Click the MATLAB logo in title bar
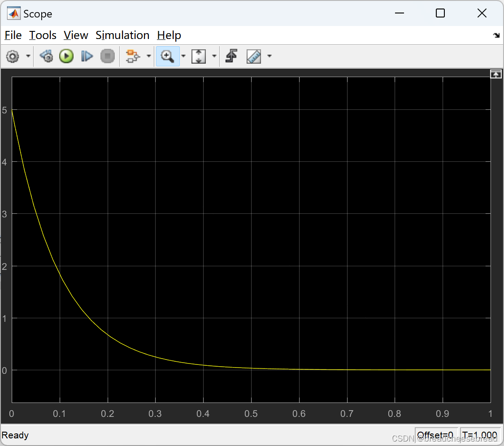The height and width of the screenshot is (446, 504). click(x=14, y=13)
